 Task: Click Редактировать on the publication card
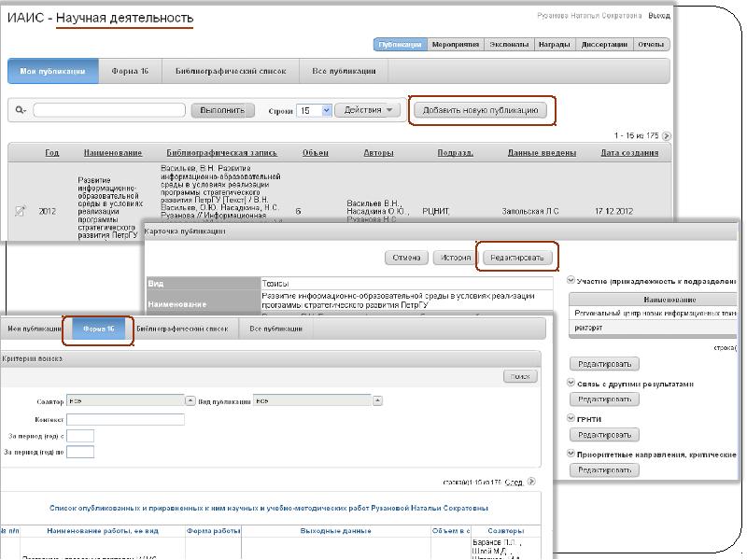(519, 259)
